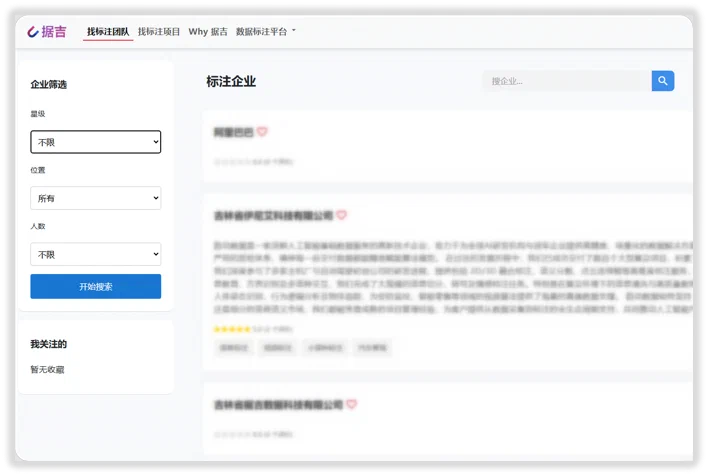
Task: Open the third company name link
Action: (x=278, y=405)
